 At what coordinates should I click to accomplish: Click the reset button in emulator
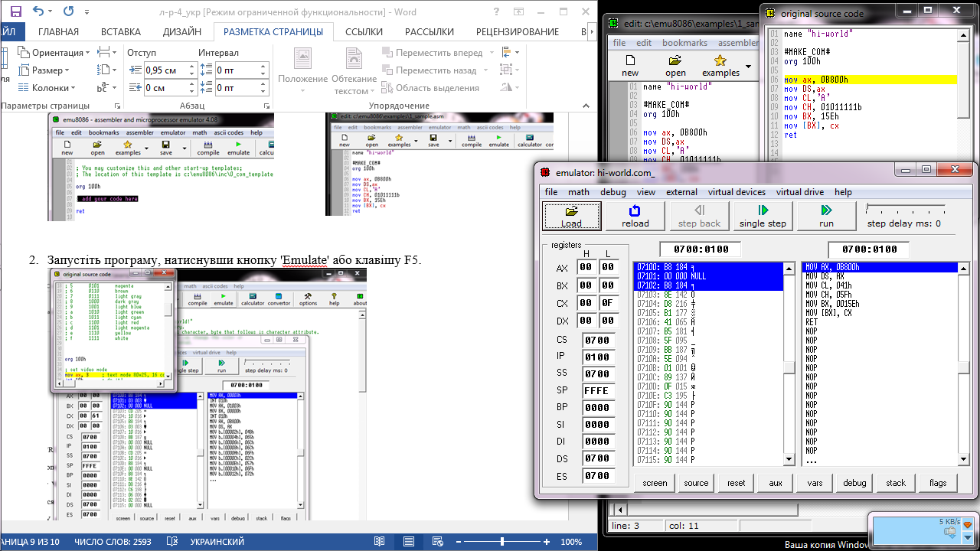tap(737, 483)
